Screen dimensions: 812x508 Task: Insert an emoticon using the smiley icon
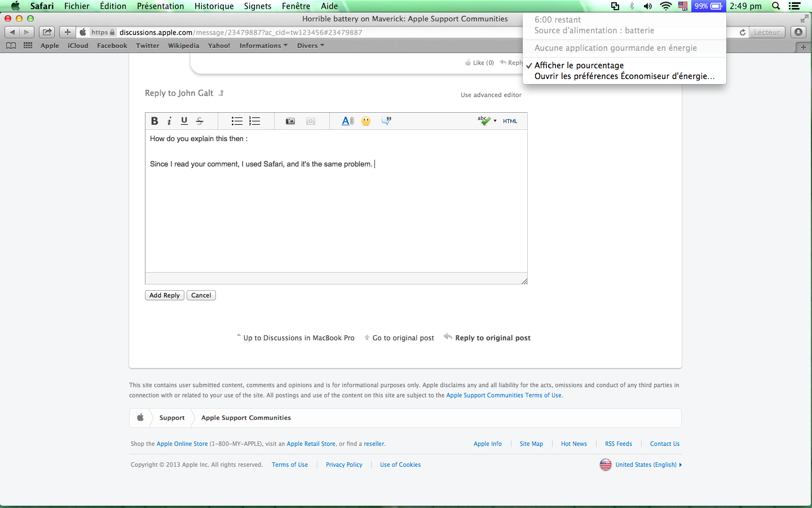point(367,121)
